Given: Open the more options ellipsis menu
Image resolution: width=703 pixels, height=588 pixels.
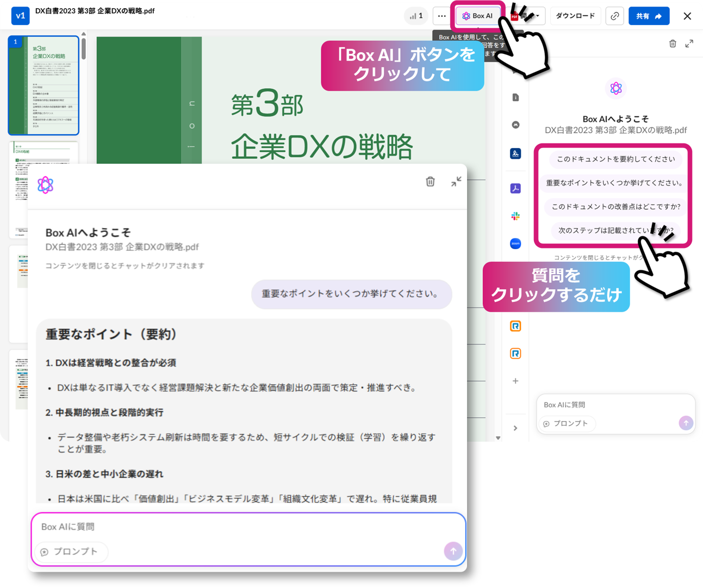Looking at the screenshot, I should [x=441, y=16].
